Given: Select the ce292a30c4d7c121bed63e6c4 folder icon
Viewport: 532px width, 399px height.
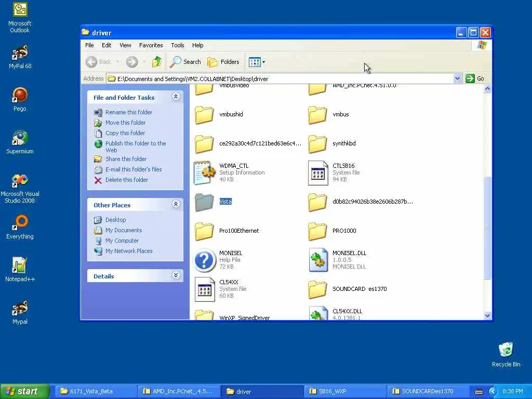Looking at the screenshot, I should [204, 144].
